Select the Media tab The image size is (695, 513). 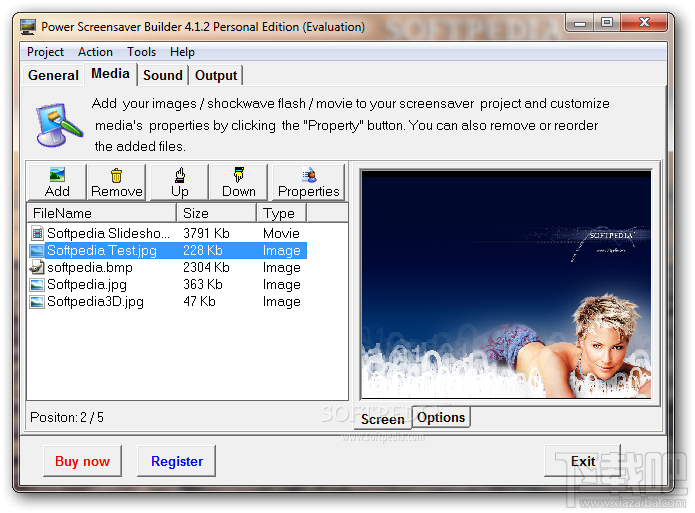(x=110, y=74)
